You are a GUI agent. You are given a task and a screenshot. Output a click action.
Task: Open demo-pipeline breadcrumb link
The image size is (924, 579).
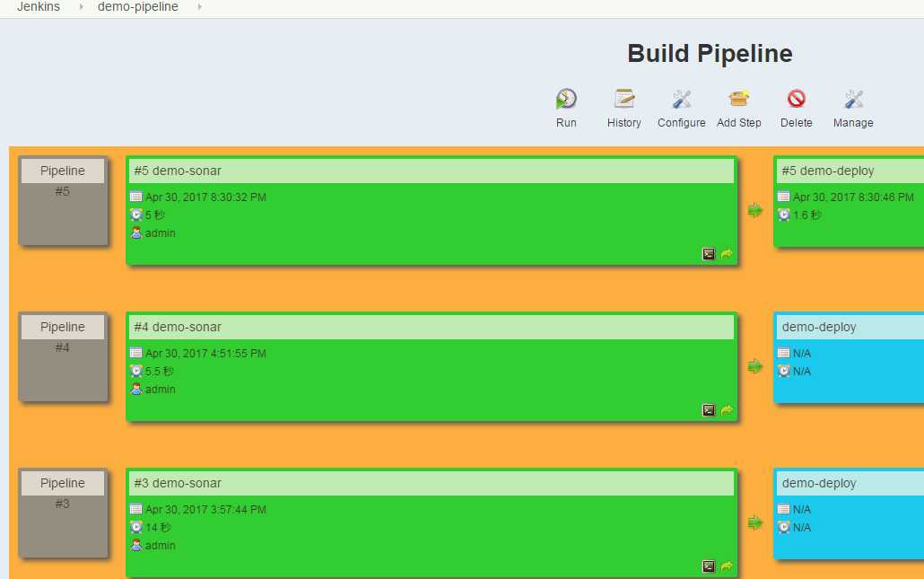tap(138, 6)
